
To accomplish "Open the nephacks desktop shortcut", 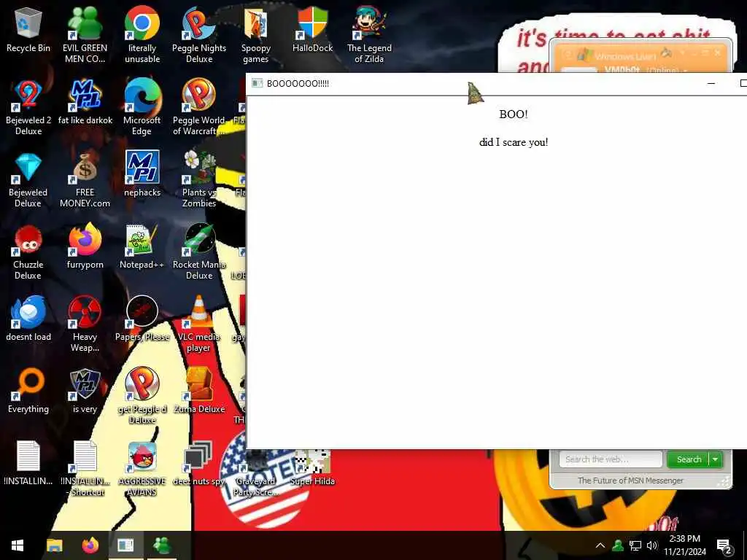I will pyautogui.click(x=142, y=174).
